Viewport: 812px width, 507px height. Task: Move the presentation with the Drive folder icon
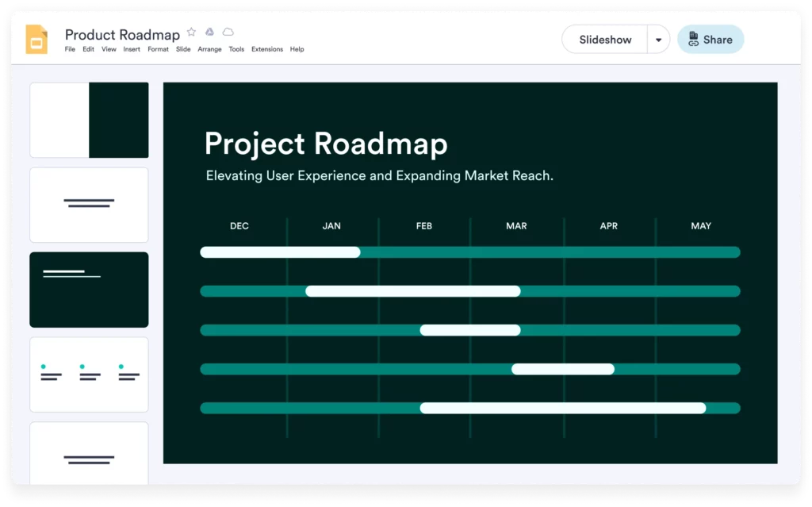pyautogui.click(x=209, y=32)
